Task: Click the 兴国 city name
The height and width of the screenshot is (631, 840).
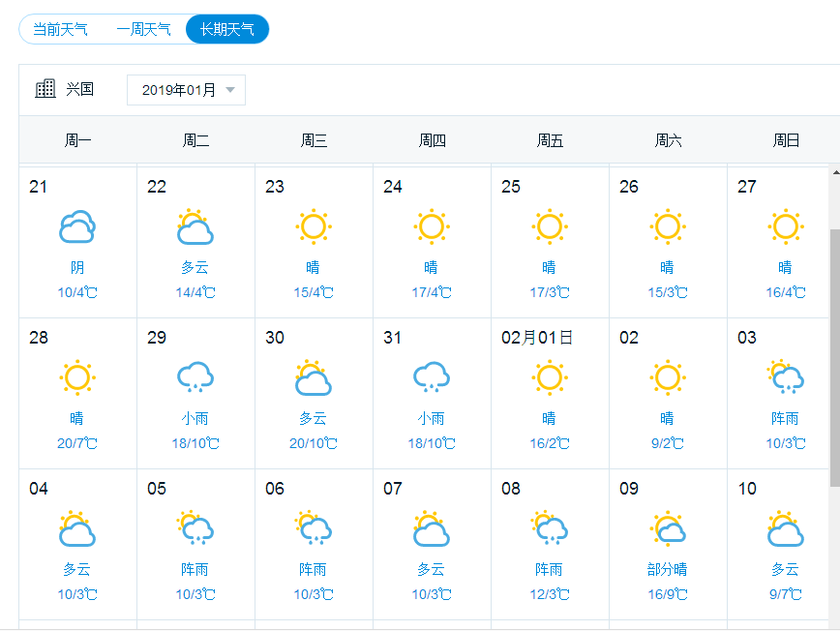Action: pos(79,89)
